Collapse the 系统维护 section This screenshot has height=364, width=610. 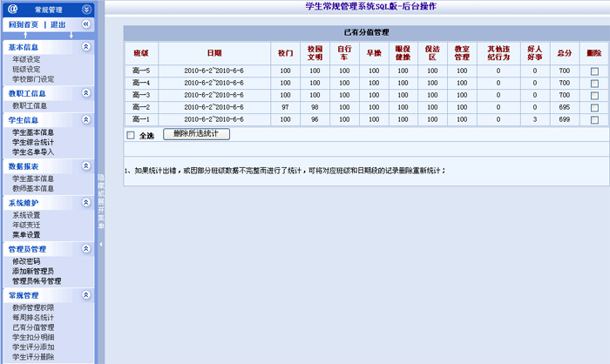coord(85,202)
